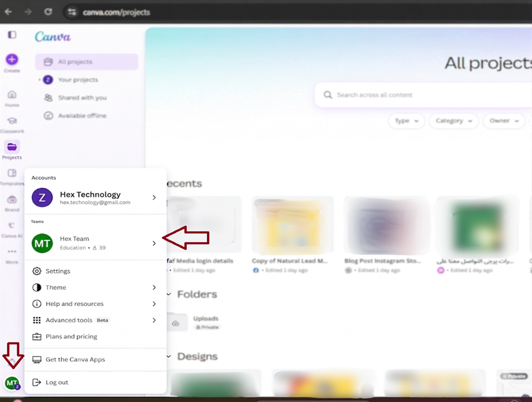This screenshot has width=532, height=402.
Task: Click the purple Create plus icon
Action: coord(12,59)
